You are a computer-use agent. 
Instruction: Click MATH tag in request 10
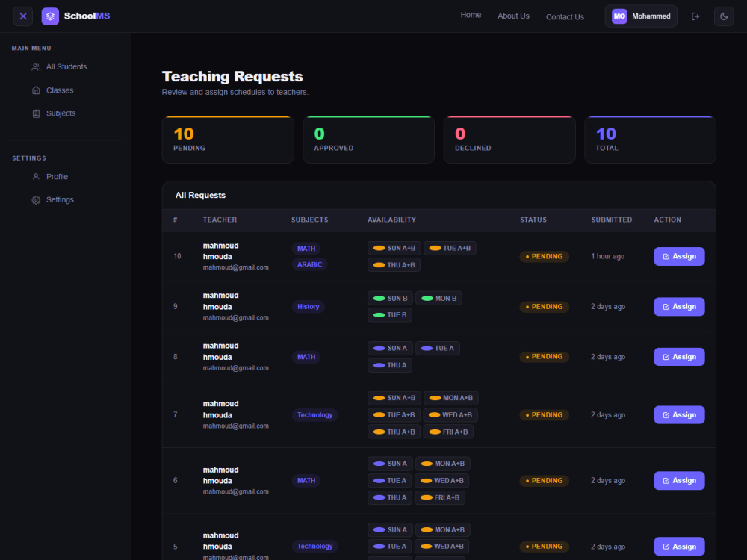(306, 249)
